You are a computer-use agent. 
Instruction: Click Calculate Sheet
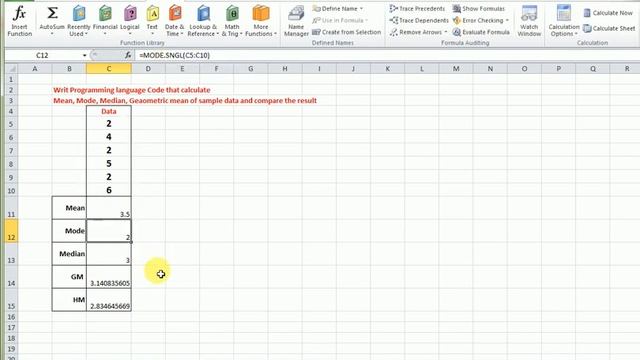click(609, 29)
